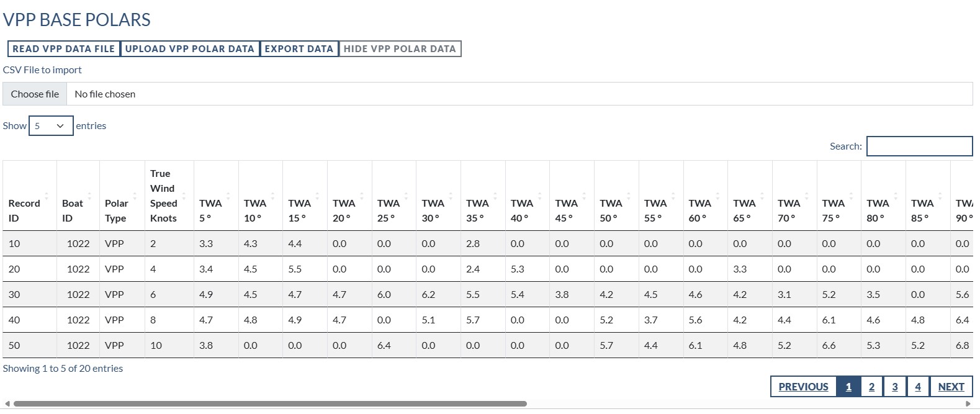The width and height of the screenshot is (980, 414).
Task: Sort by TWA 30° column arrows
Action: pyautogui.click(x=451, y=196)
